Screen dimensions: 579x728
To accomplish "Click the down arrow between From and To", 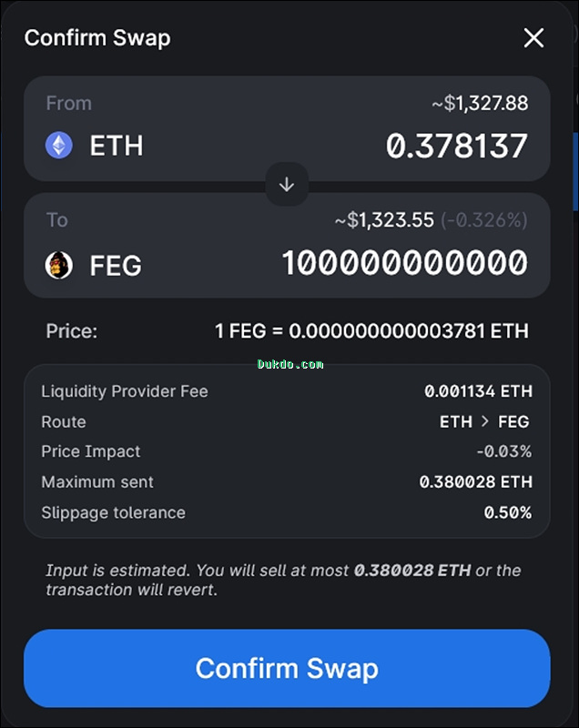I will pos(287,185).
